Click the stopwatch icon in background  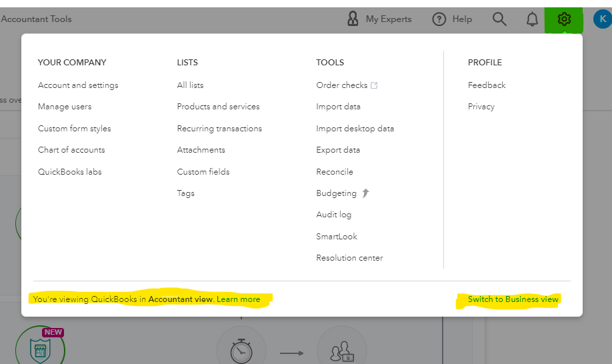coord(241,351)
